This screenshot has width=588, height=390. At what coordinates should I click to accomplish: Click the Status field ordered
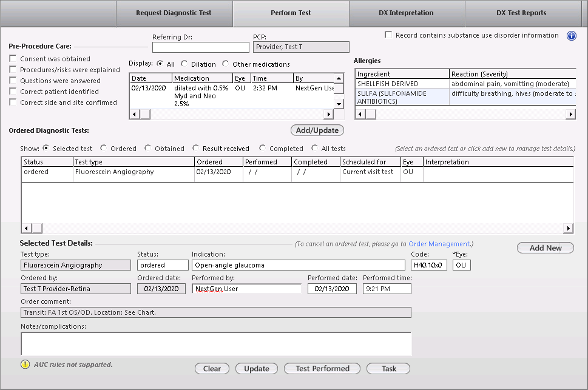coord(163,265)
